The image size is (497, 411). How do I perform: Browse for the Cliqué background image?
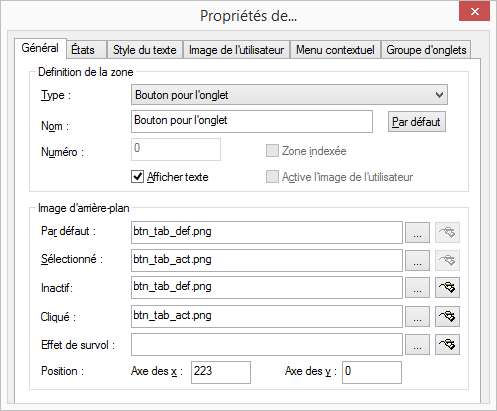(417, 316)
